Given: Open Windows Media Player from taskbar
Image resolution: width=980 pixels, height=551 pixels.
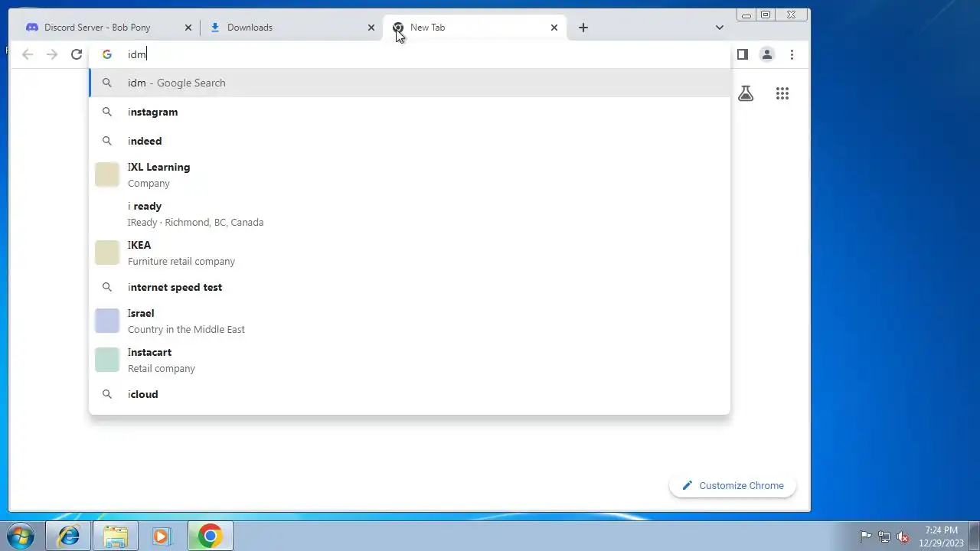Looking at the screenshot, I should pos(162,536).
